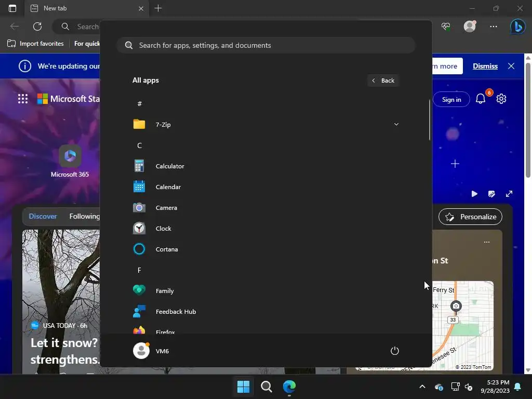Image resolution: width=532 pixels, height=399 pixels.
Task: Launch the Clock app icon
Action: 139,229
